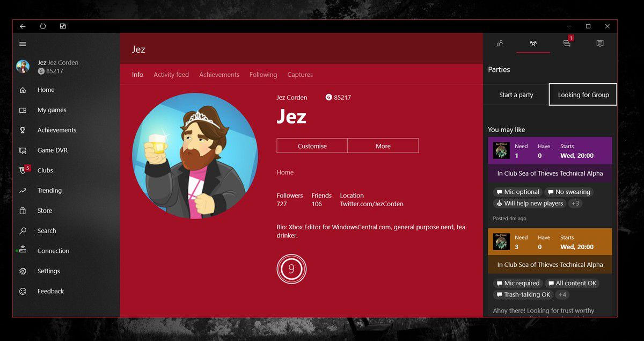Click the refresh icon in title bar

pos(43,26)
